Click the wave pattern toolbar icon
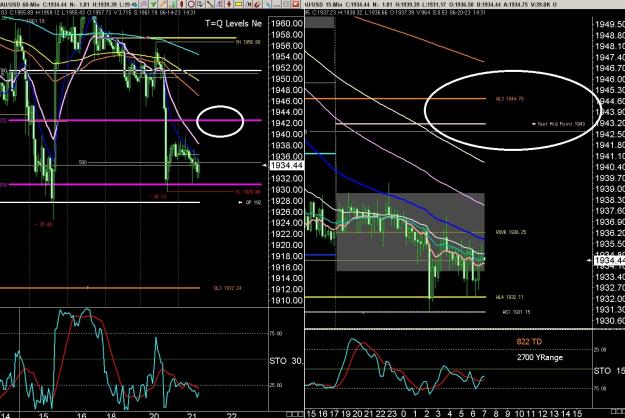The image size is (625, 418). coord(248,4)
